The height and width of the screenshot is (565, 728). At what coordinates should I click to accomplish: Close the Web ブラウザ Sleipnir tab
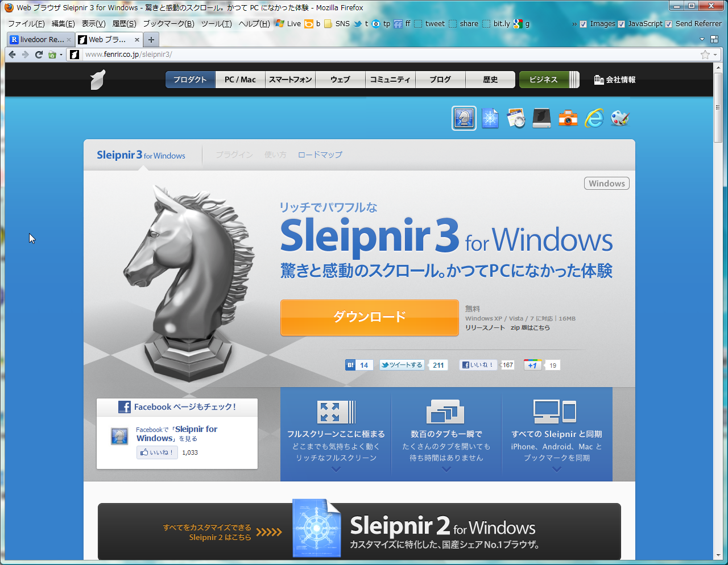137,40
